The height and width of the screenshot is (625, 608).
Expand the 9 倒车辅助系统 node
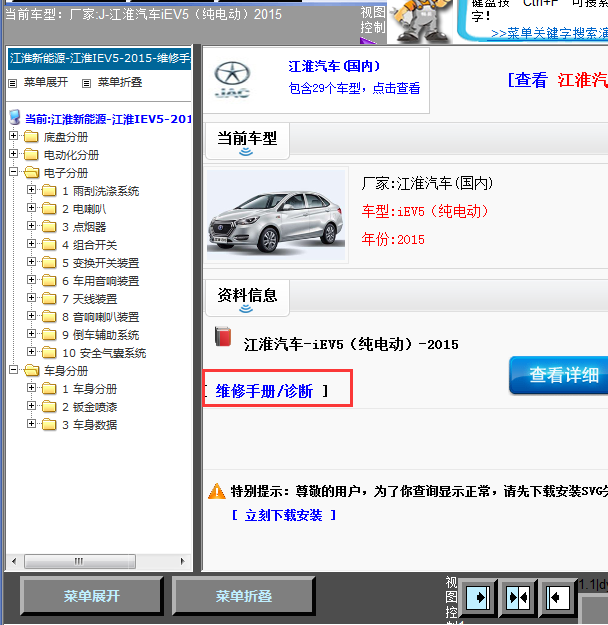click(31, 333)
